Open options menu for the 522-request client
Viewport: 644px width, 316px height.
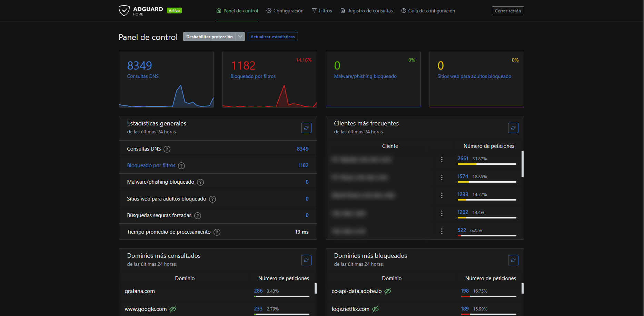click(x=442, y=231)
